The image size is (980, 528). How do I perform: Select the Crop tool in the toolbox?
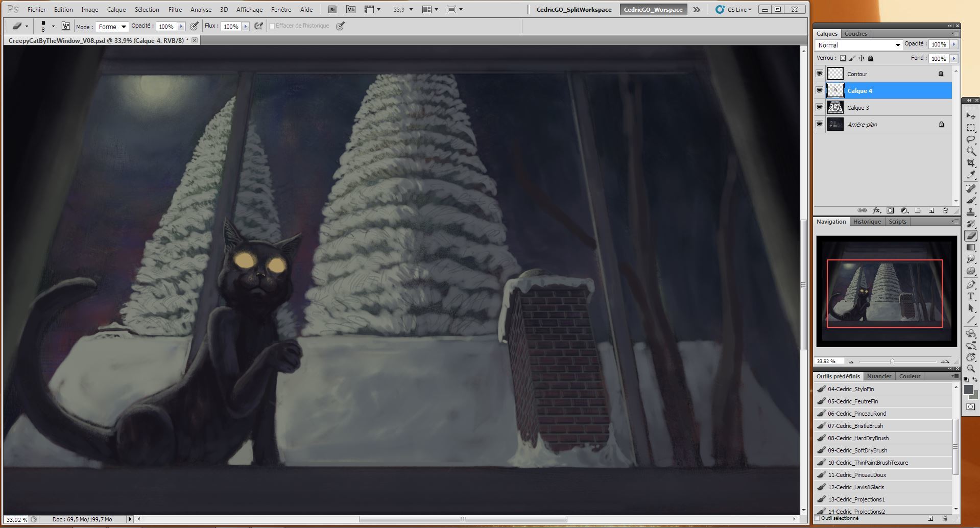click(971, 163)
